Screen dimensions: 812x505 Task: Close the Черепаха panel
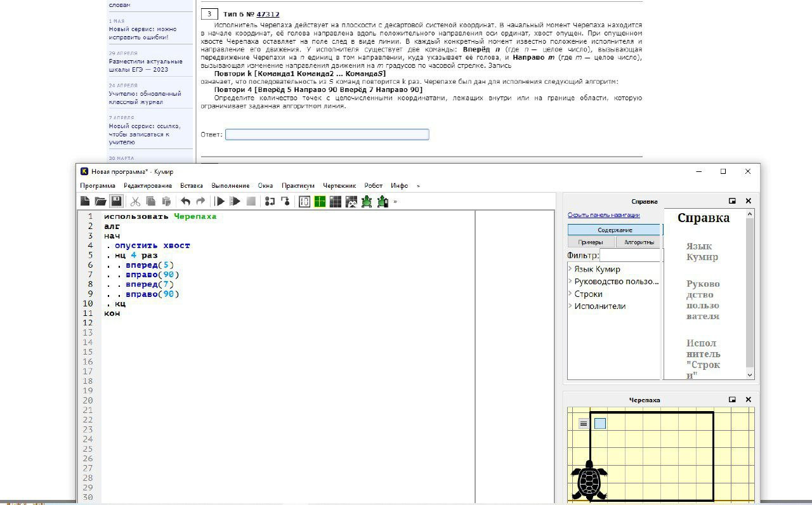(749, 400)
